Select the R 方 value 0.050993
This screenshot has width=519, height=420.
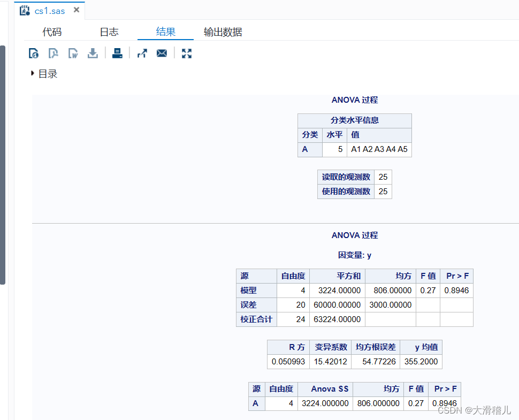click(288, 361)
